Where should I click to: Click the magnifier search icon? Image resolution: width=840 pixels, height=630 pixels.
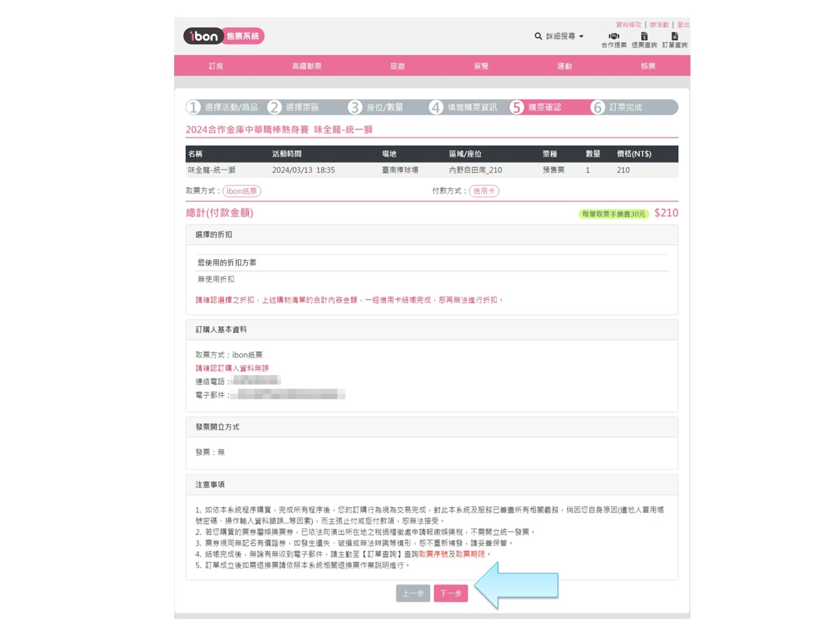pyautogui.click(x=538, y=36)
